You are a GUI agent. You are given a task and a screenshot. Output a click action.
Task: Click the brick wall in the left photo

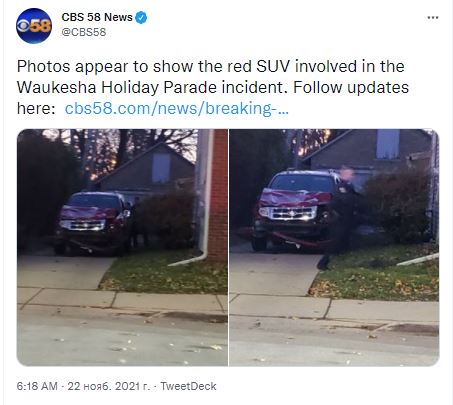tap(219, 195)
